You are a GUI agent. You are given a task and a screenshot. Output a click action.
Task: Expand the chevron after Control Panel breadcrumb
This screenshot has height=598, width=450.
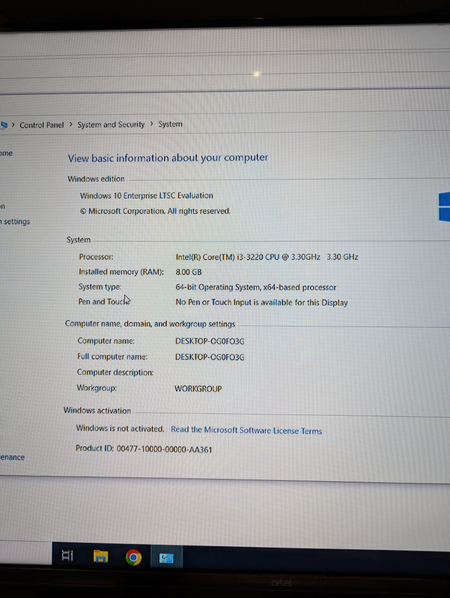click(x=71, y=124)
